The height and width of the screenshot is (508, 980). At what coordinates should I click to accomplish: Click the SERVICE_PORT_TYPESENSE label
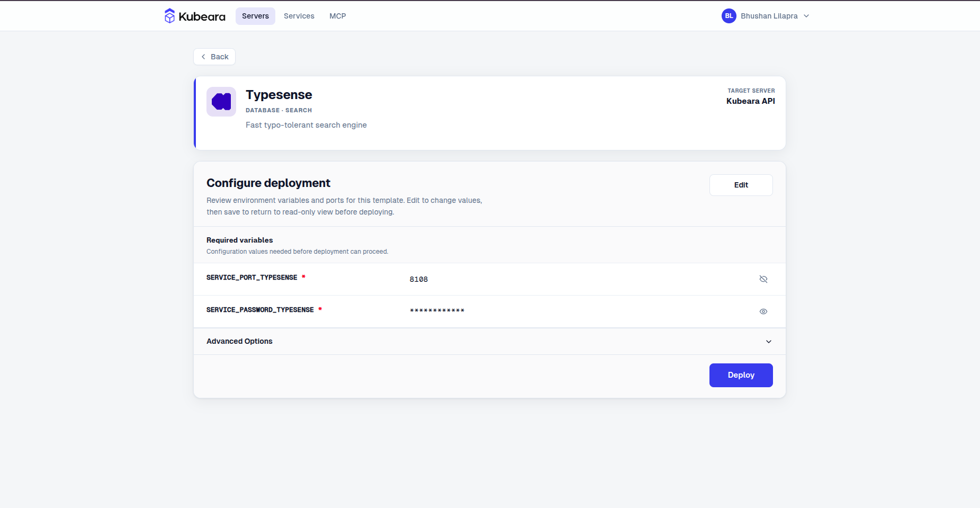click(x=252, y=278)
